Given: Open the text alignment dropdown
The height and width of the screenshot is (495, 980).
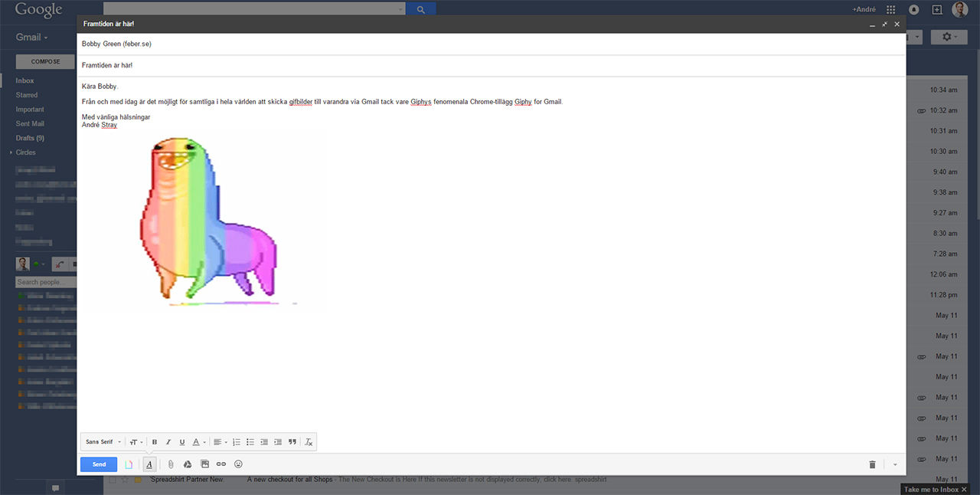Looking at the screenshot, I should 220,442.
